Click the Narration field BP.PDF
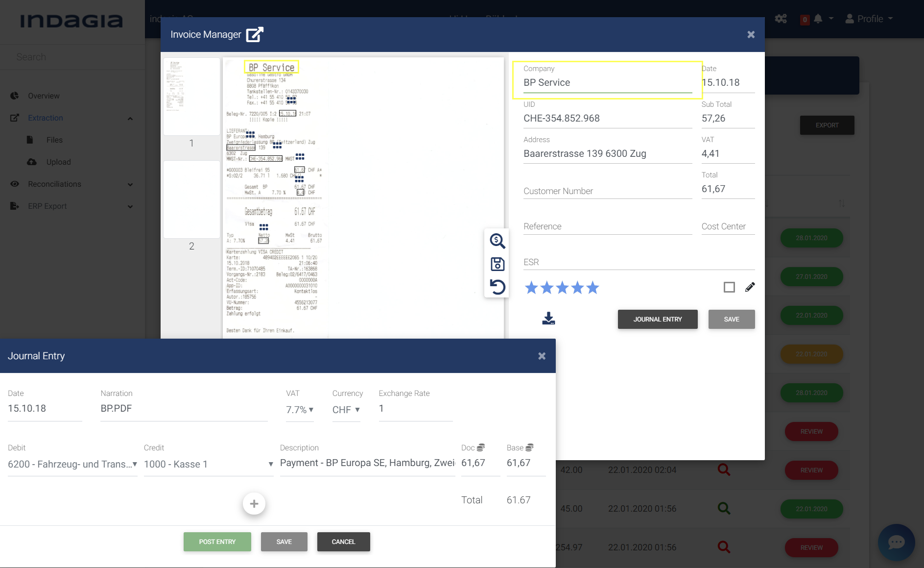Screen dimensions: 924x568 (184, 408)
